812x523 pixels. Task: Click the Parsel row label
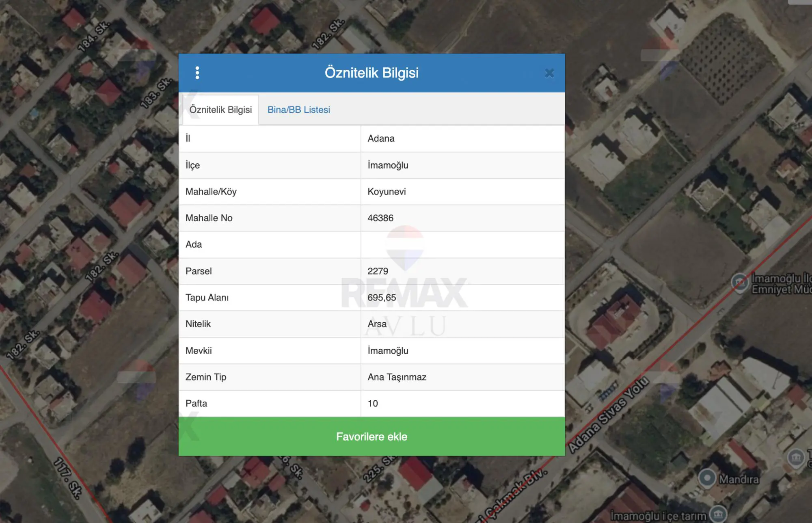coord(199,271)
